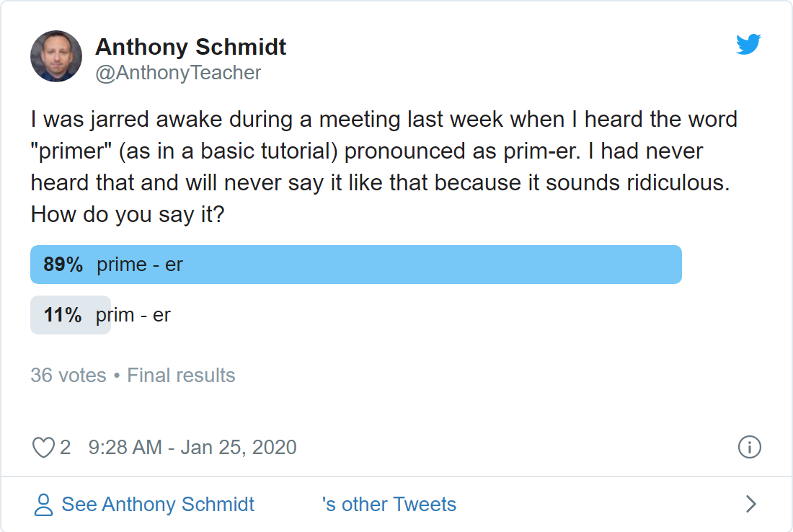Image resolution: width=793 pixels, height=532 pixels.
Task: Click the 36 votes count
Action: tap(68, 376)
